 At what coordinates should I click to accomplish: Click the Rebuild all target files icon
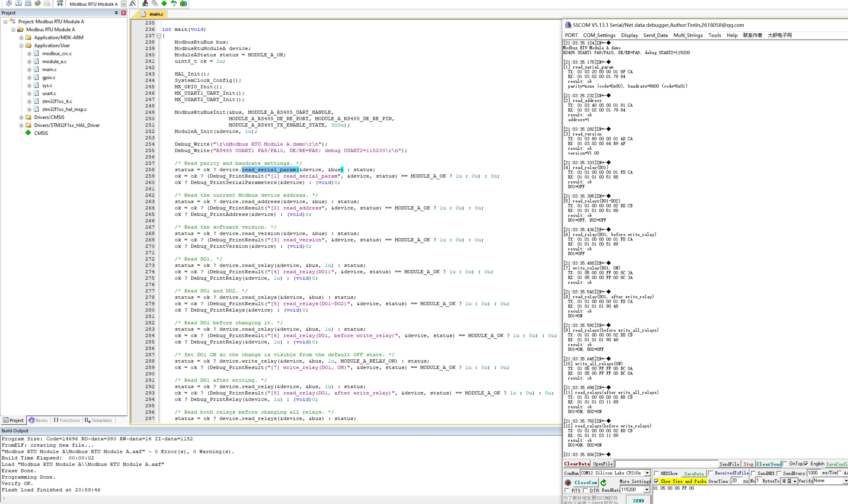[28, 3]
